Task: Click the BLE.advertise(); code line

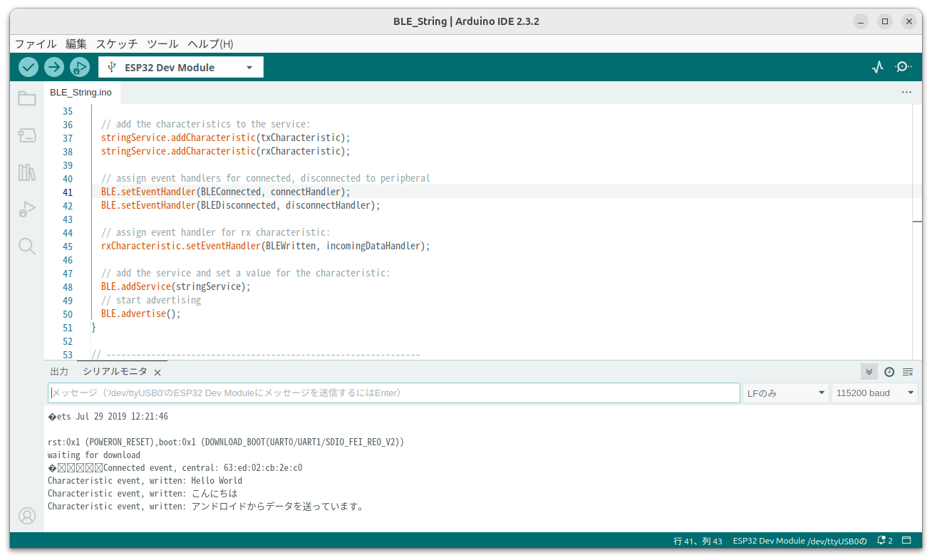Action: (x=141, y=314)
